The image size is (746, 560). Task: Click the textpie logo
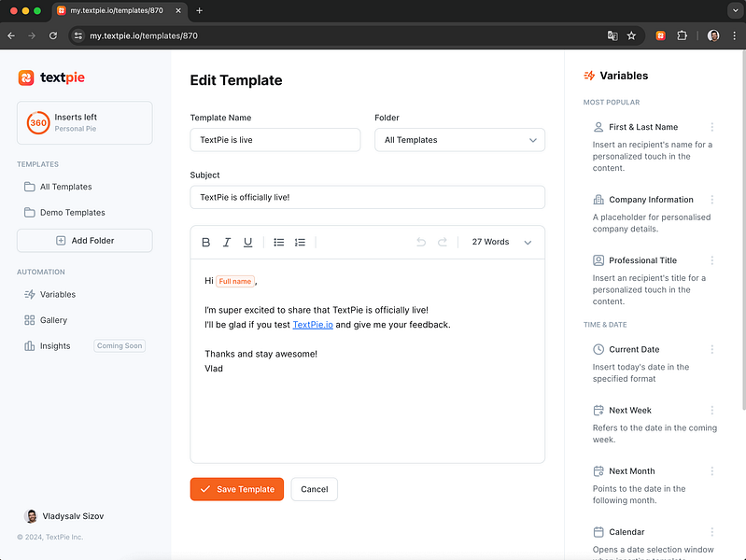[51, 77]
